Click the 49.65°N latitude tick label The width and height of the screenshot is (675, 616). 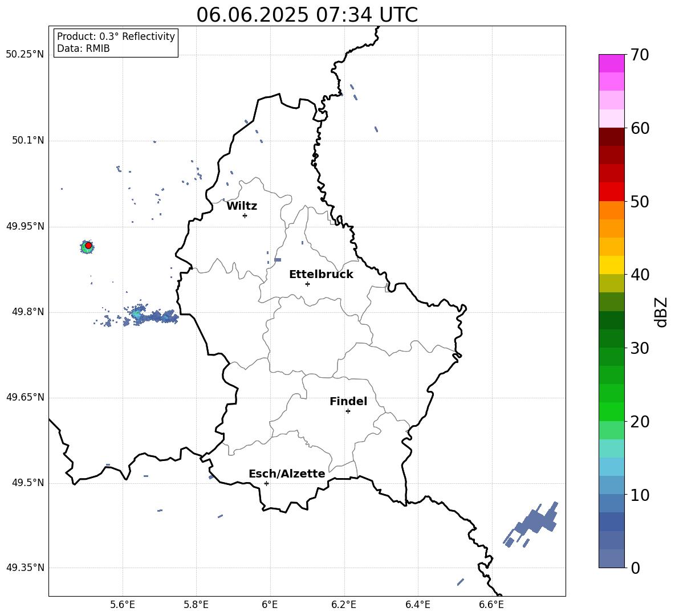pyautogui.click(x=25, y=397)
